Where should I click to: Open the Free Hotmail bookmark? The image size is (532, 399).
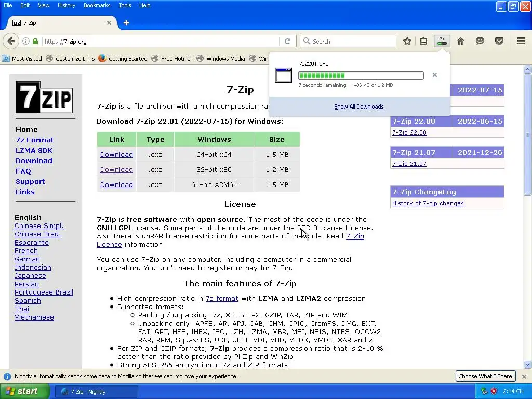point(172,59)
